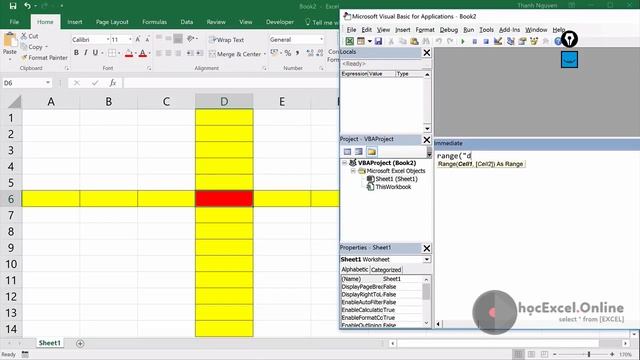
Task: Select the Sheet1 worksheet tab
Action: tap(49, 343)
